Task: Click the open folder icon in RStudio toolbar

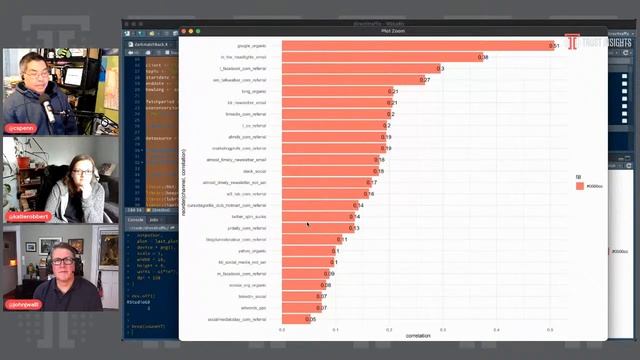Action: tap(151, 33)
